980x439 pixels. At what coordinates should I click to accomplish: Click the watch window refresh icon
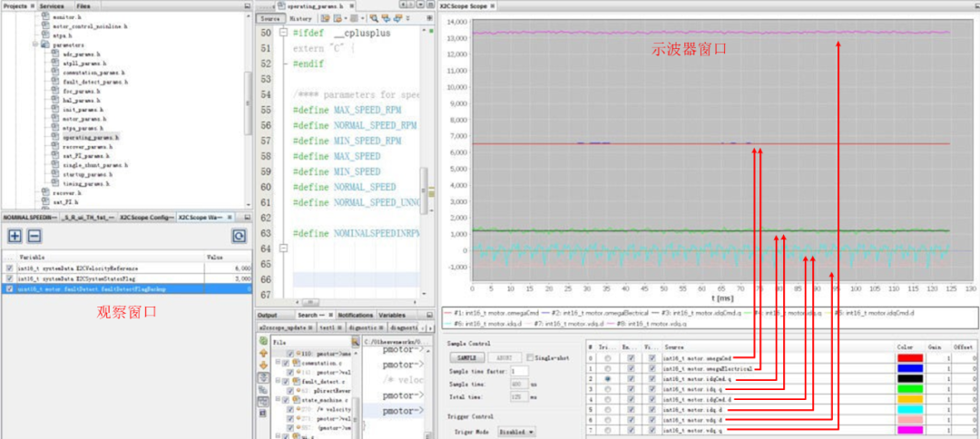tap(239, 236)
